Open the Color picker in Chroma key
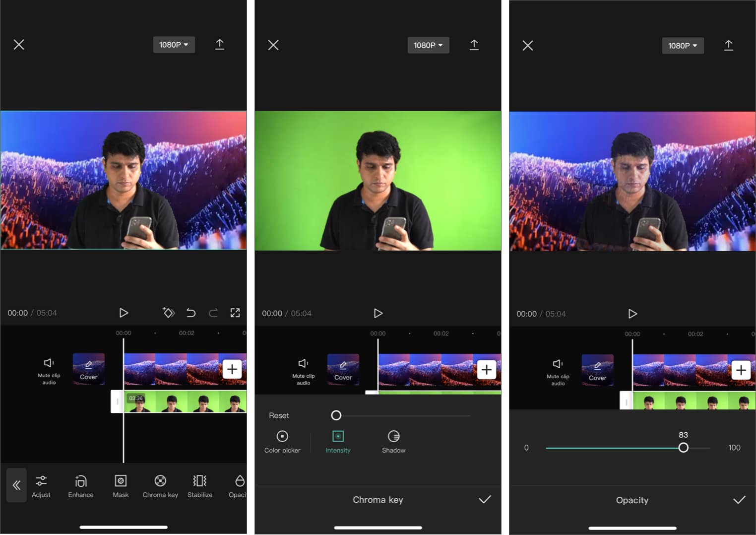 pyautogui.click(x=282, y=441)
